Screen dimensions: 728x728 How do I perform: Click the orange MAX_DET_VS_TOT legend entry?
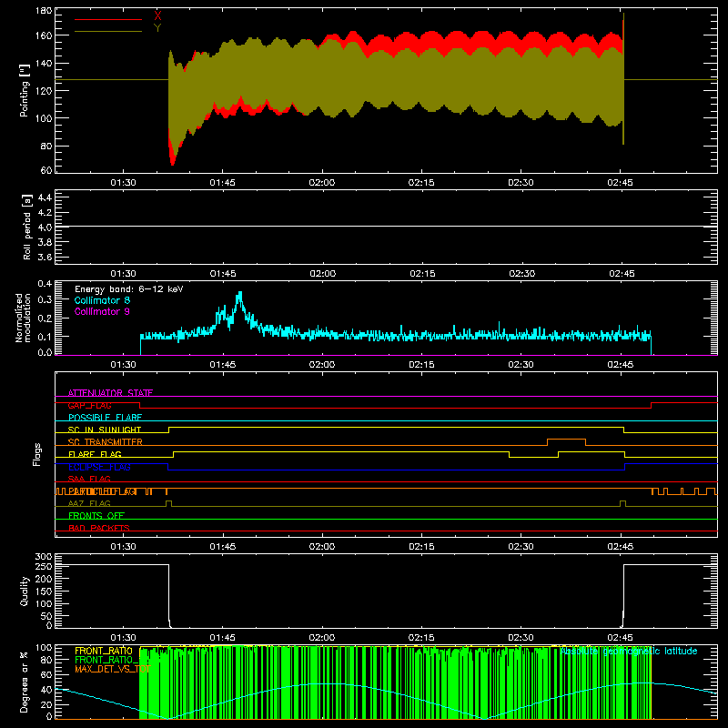[x=111, y=669]
